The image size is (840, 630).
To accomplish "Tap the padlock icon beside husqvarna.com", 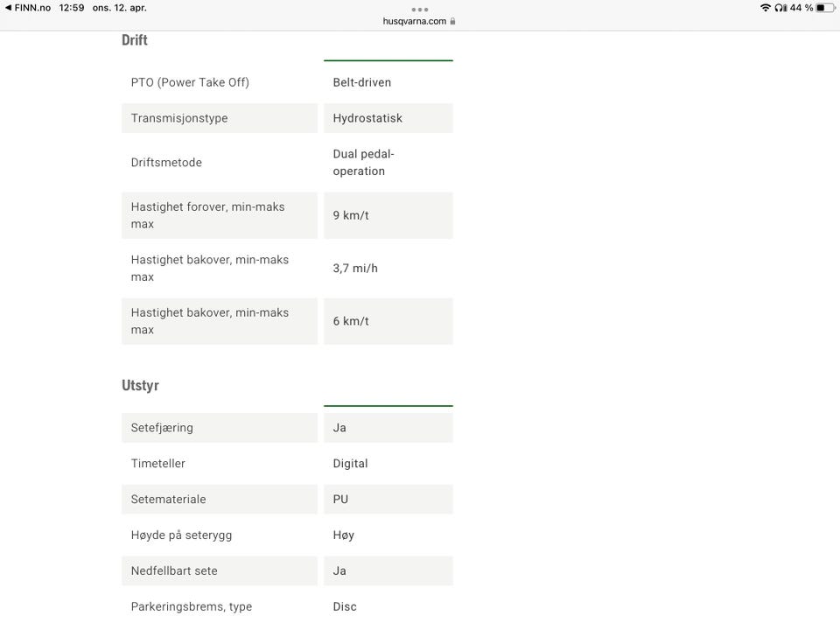I will [x=452, y=21].
